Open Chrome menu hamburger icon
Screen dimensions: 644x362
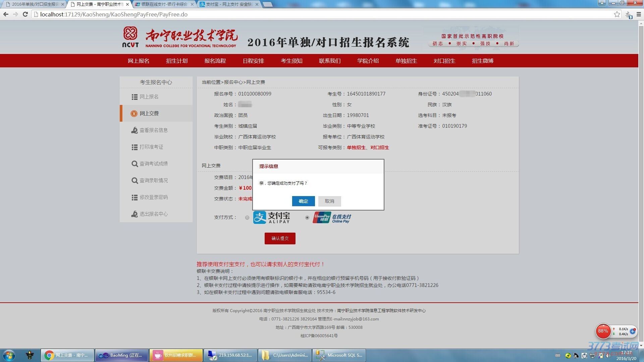pos(639,14)
